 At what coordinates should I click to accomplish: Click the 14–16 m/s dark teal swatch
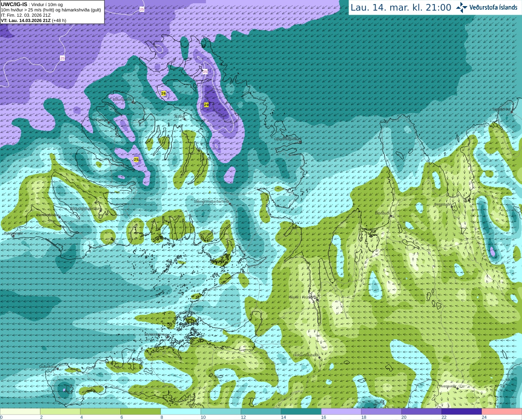coord(301,411)
